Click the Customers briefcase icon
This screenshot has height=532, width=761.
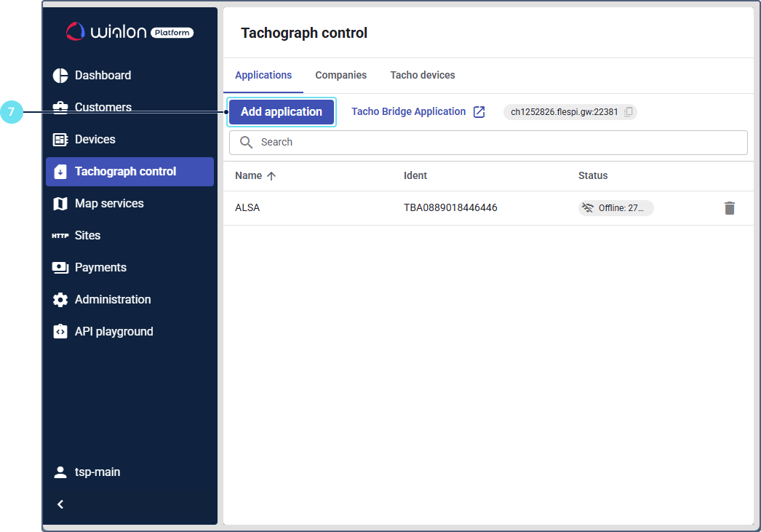[60, 108]
